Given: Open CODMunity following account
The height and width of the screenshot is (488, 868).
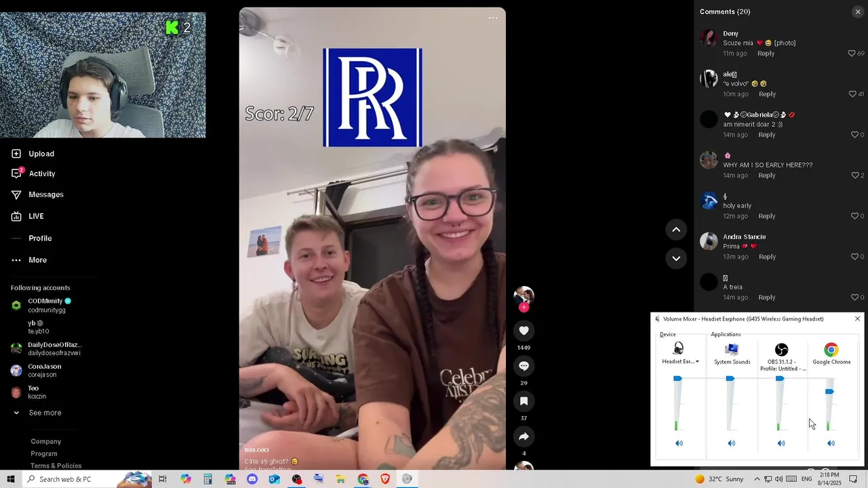Looking at the screenshot, I should pyautogui.click(x=42, y=305).
